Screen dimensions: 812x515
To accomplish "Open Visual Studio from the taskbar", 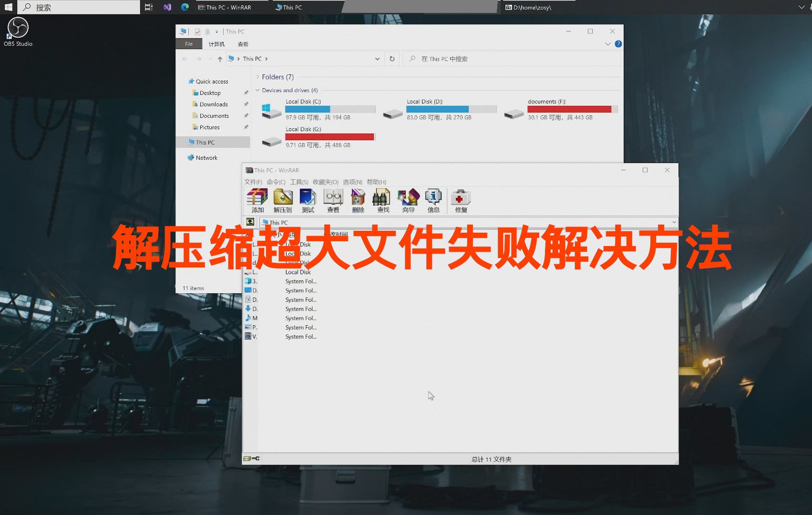I will 167,7.
